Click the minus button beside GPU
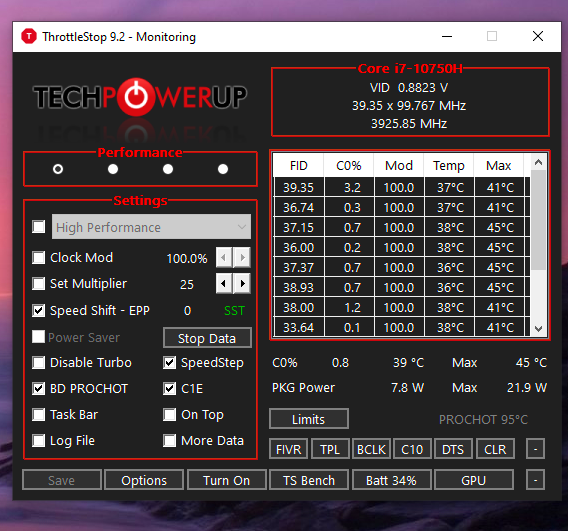Image resolution: width=568 pixels, height=531 pixels. (535, 480)
